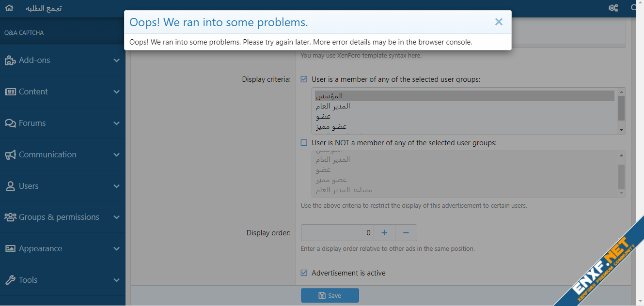Expand the Groups & permissions chevron
This screenshot has height=306, width=644.
tap(116, 217)
